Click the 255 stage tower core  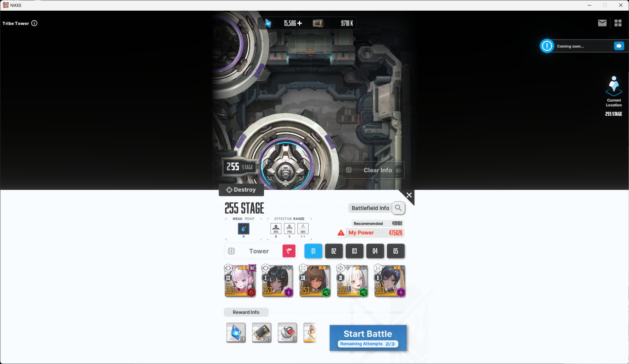click(x=286, y=168)
